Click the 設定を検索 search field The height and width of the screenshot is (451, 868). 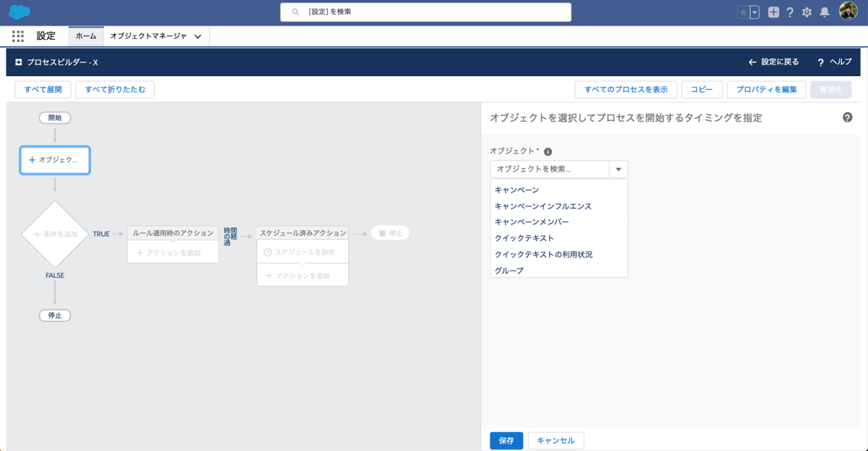tap(425, 12)
